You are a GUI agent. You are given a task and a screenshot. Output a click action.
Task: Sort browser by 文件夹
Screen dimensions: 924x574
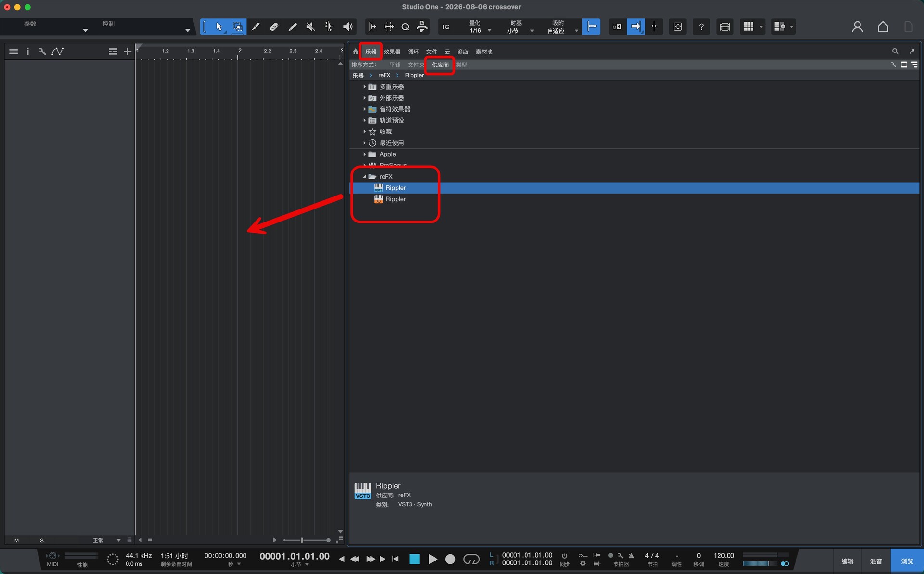click(416, 65)
